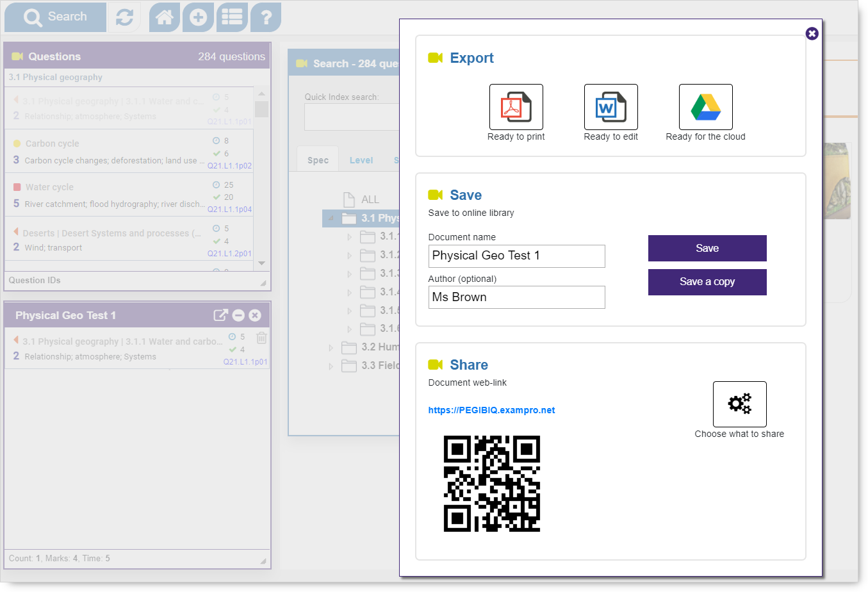Click the Ready to print PDF icon
868x592 pixels.
[516, 107]
